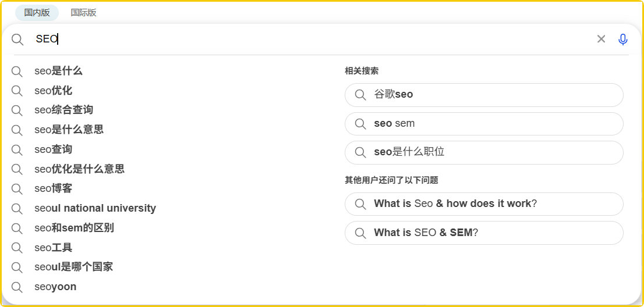Select the 国内版 tab
Viewport: 644px width, 307px height.
pos(37,12)
